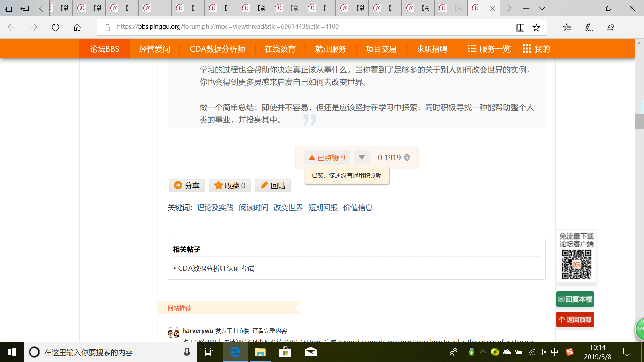Open the CDA数据分析师 menu item

[217, 49]
